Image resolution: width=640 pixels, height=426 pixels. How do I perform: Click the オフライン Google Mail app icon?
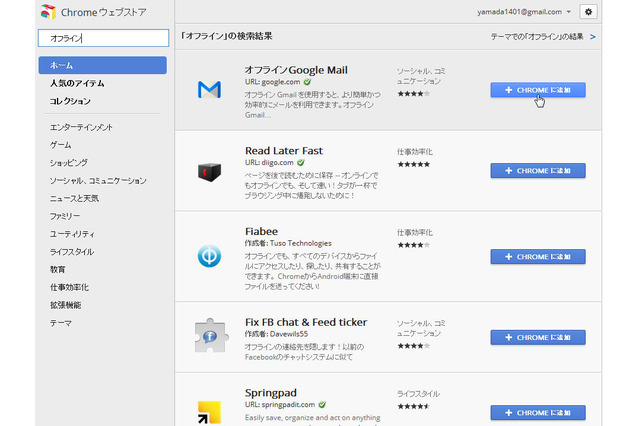209,89
